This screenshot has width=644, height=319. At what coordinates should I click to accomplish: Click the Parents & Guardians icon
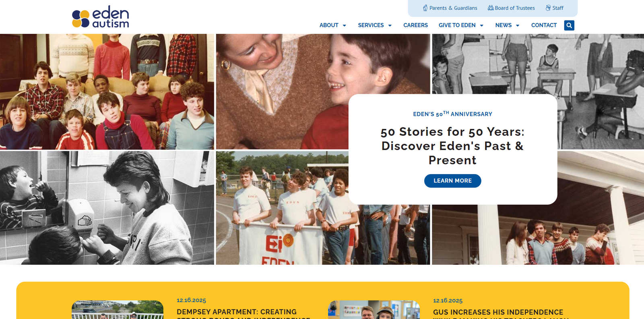(x=425, y=8)
